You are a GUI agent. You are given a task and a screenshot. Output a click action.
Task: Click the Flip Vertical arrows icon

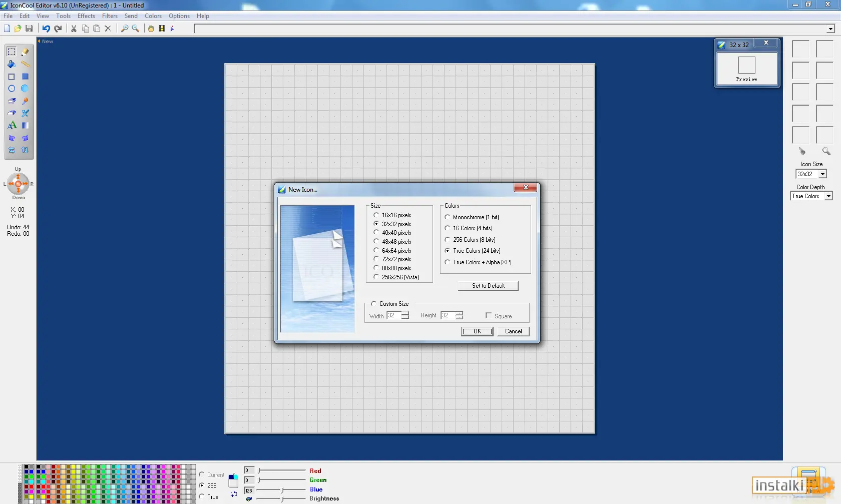coord(25,150)
